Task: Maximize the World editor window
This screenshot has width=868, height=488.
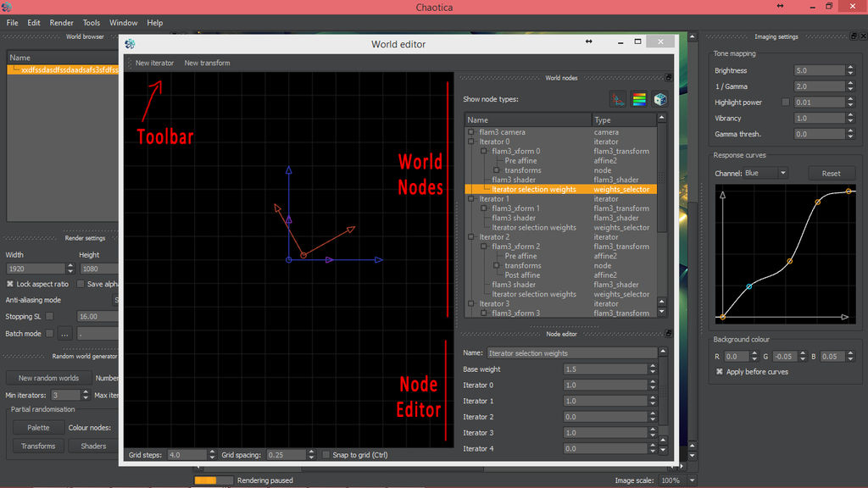Action: click(637, 42)
